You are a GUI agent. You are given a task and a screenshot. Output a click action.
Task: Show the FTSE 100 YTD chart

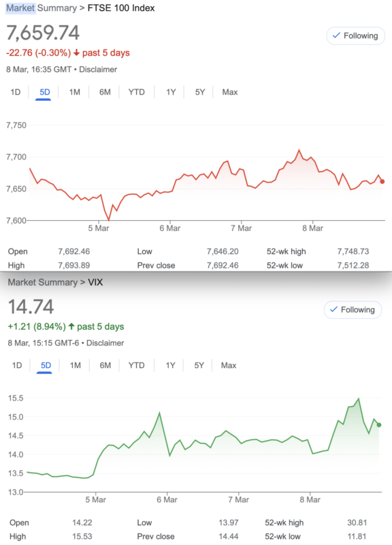tap(137, 92)
